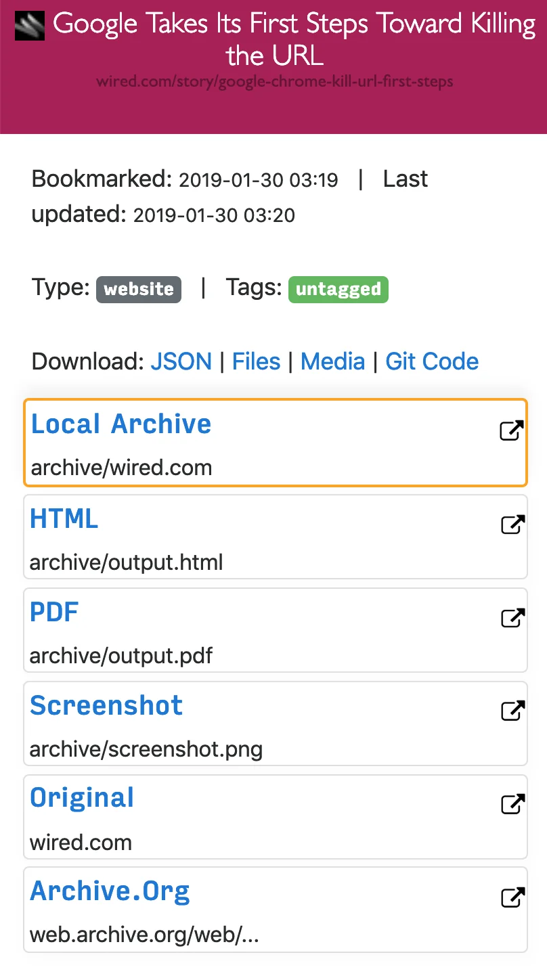Expand the Archive.Org card details
Viewport: 547px width, 980px height.
point(110,891)
